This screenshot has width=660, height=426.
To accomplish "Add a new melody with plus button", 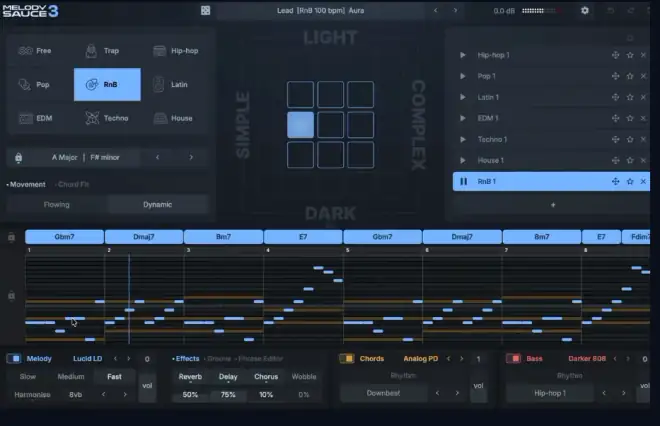I will click(553, 205).
